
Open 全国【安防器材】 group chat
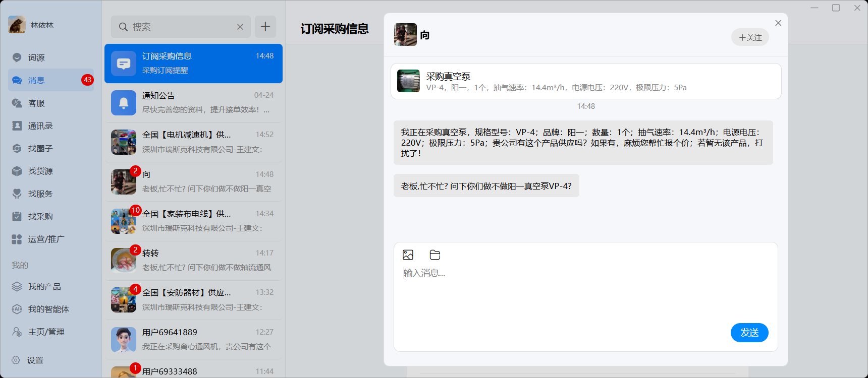coord(193,299)
